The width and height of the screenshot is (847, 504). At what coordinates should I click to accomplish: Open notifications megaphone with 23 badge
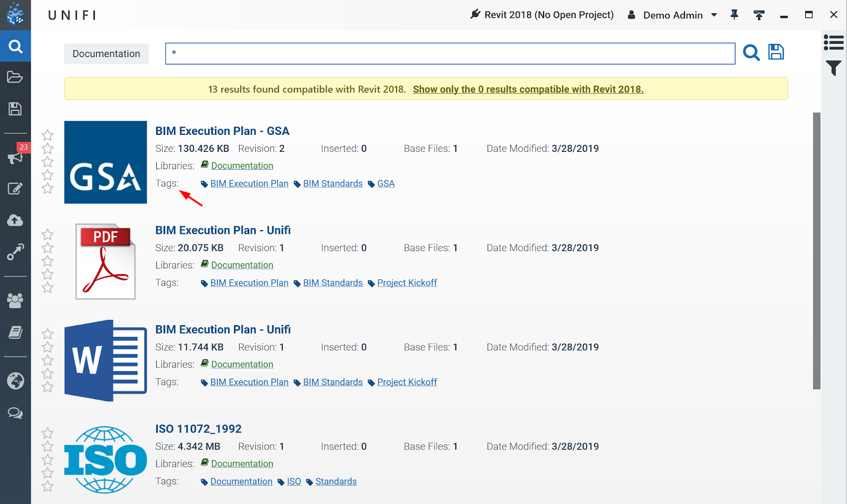click(15, 157)
